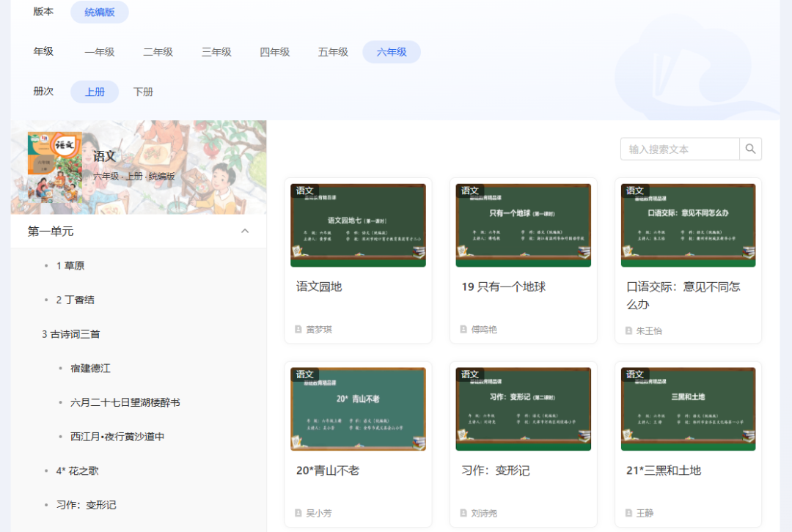
Task: Click the search magnifier icon
Action: coord(749,149)
